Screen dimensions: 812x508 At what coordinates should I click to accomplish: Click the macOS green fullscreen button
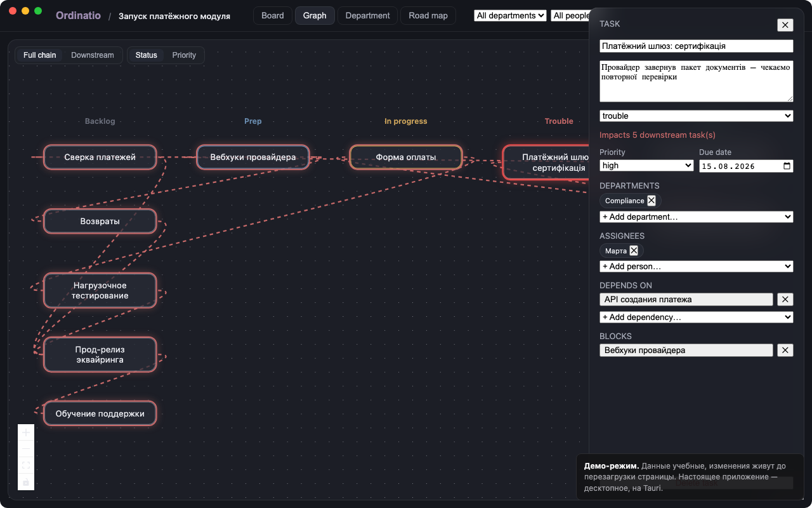click(x=38, y=11)
